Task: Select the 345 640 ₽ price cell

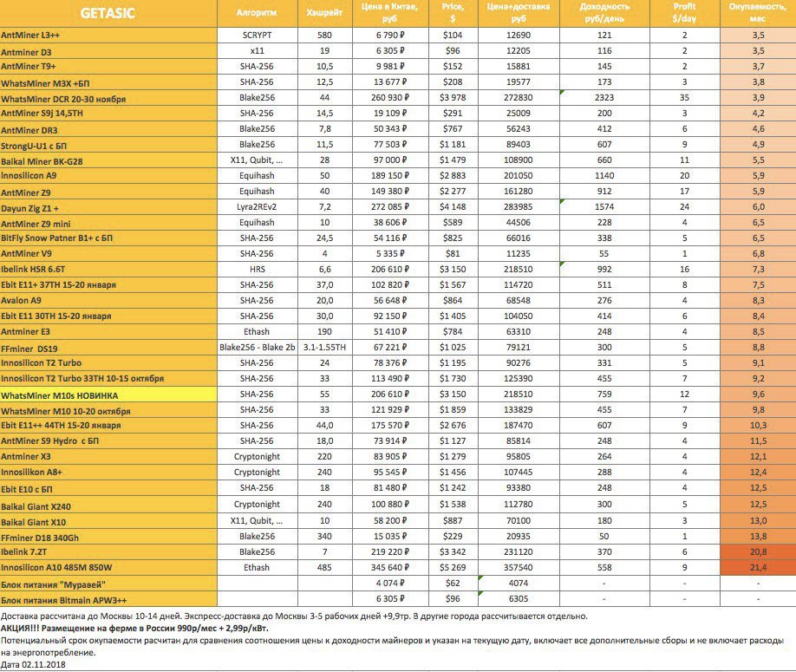Action: 390,568
